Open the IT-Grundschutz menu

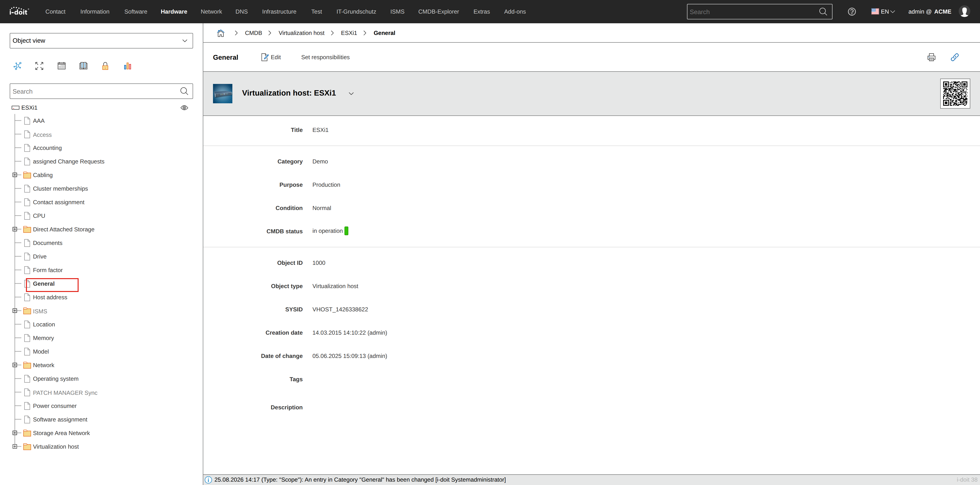pos(356,12)
